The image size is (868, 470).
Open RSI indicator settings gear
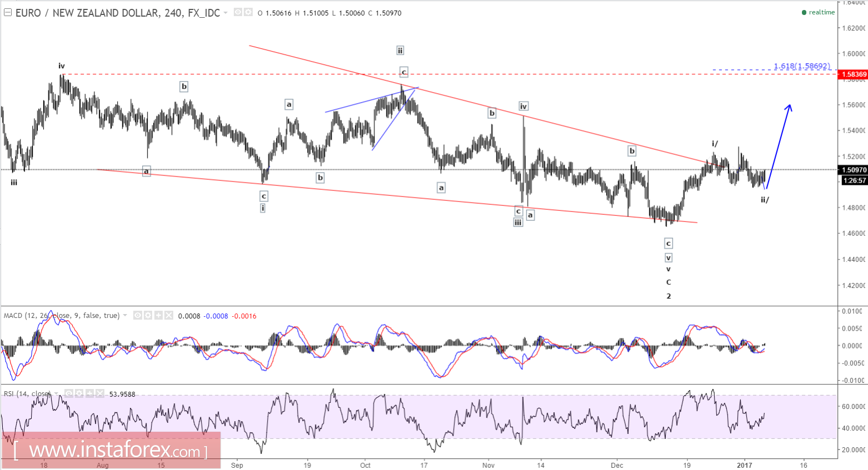tap(79, 393)
